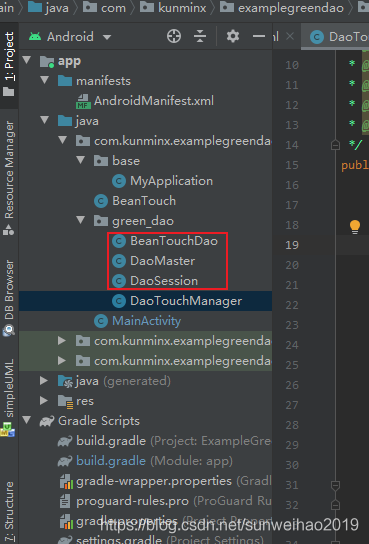Open the Android view selector dropdown
Image resolution: width=369 pixels, height=544 pixels.
point(107,37)
